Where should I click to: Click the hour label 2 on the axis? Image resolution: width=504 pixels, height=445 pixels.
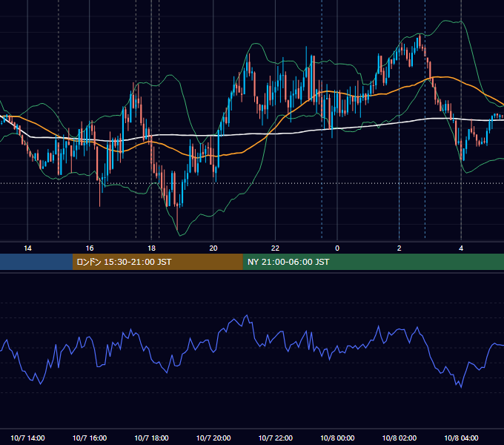[x=399, y=248]
